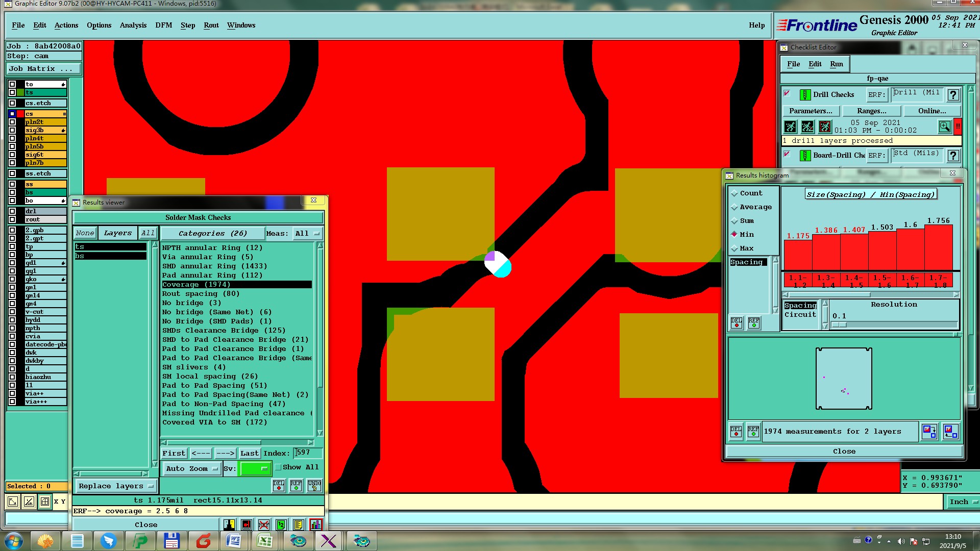Open the Analysis menu
Image resolution: width=980 pixels, height=551 pixels.
point(133,25)
